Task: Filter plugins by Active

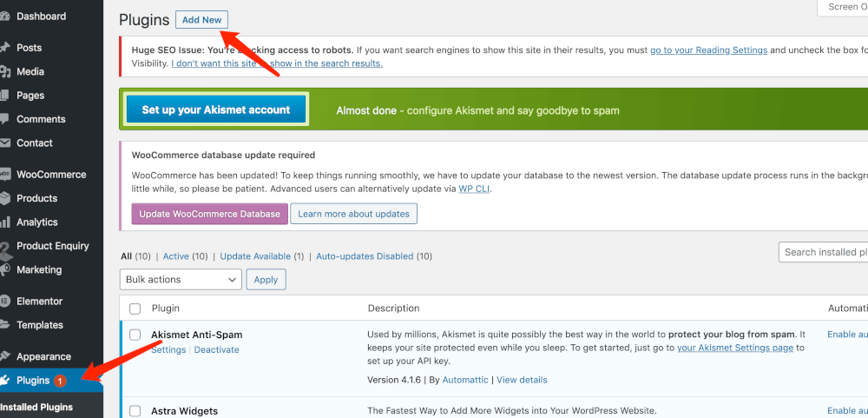Action: (175, 256)
